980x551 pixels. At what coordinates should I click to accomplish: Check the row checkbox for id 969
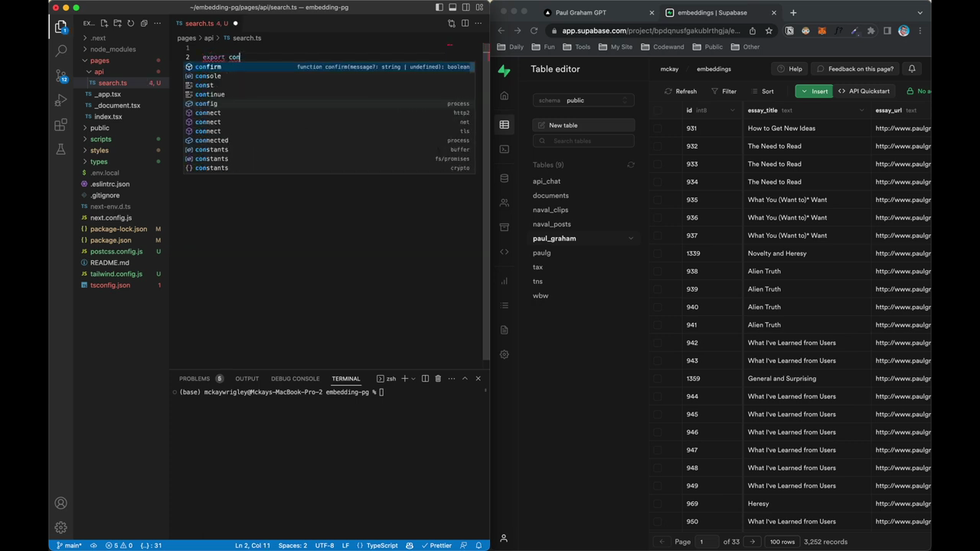coord(658,504)
